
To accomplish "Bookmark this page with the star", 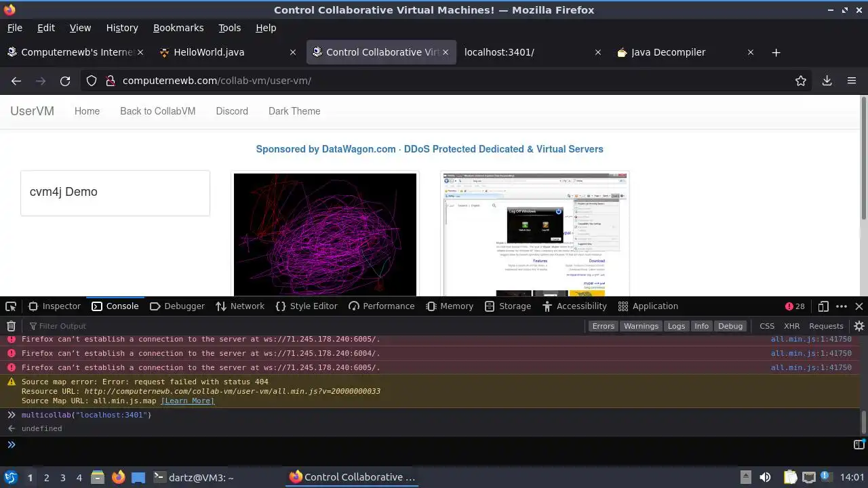I will tap(801, 81).
